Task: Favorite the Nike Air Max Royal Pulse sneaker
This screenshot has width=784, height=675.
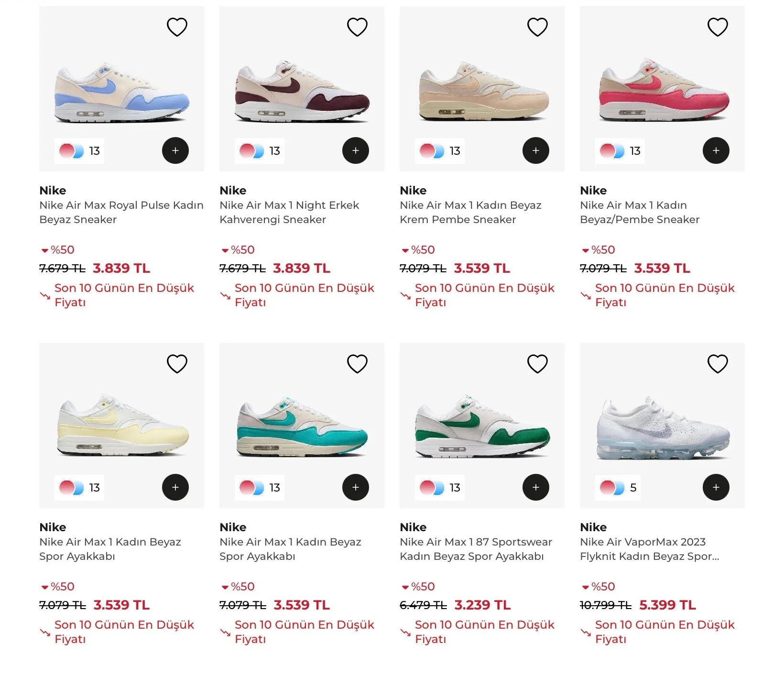Action: point(177,27)
